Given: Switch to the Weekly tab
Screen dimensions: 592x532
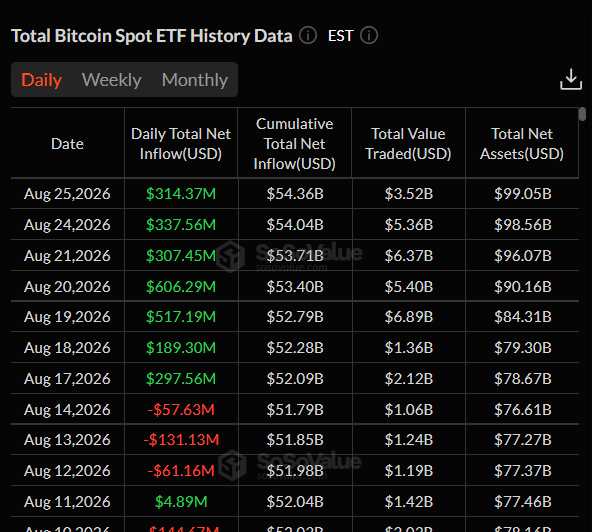Looking at the screenshot, I should (112, 80).
